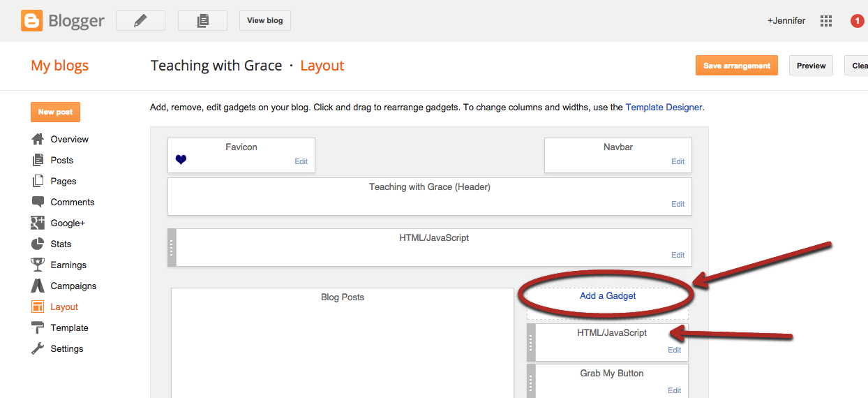Screen dimensions: 868x398
Task: Click the Blogger logo icon
Action: 32,21
